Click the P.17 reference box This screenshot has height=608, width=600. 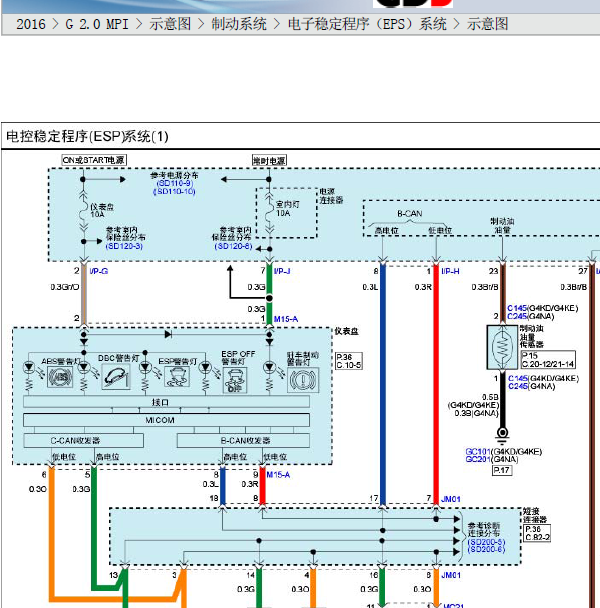pos(502,470)
